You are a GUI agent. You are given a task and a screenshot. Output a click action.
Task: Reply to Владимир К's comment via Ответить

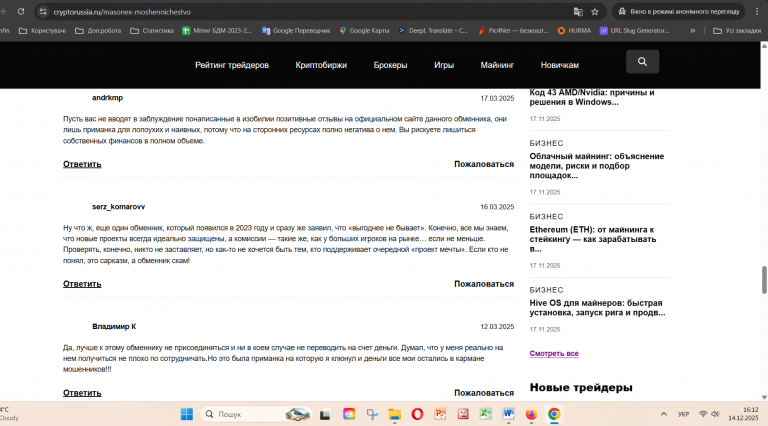click(82, 393)
